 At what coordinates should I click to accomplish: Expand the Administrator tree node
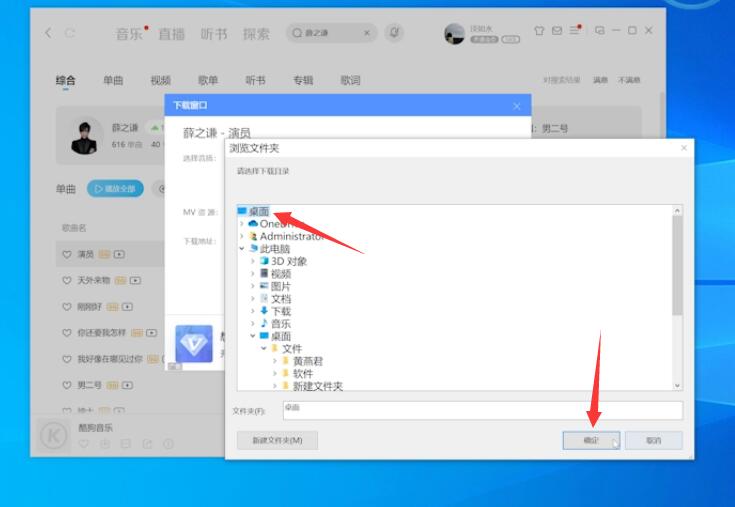[242, 236]
